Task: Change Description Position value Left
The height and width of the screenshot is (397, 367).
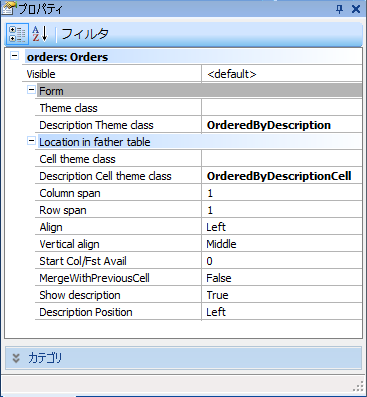Action: click(x=282, y=312)
